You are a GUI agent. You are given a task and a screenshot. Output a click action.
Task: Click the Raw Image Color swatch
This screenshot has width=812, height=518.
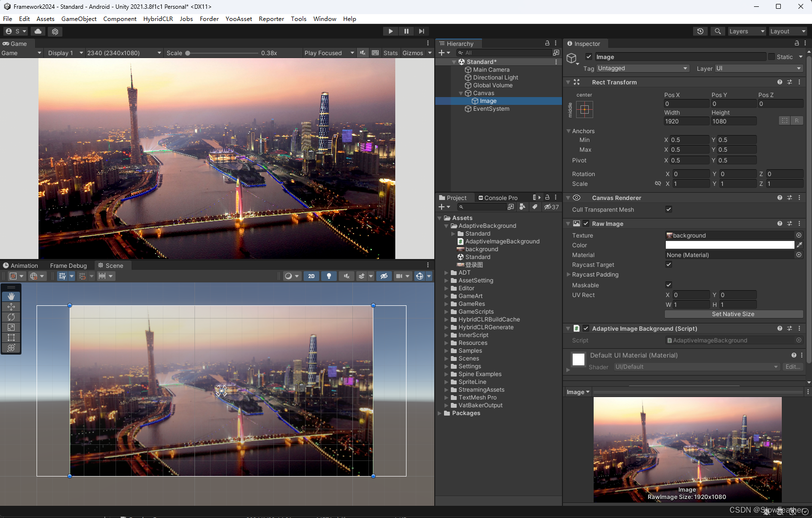click(x=730, y=245)
